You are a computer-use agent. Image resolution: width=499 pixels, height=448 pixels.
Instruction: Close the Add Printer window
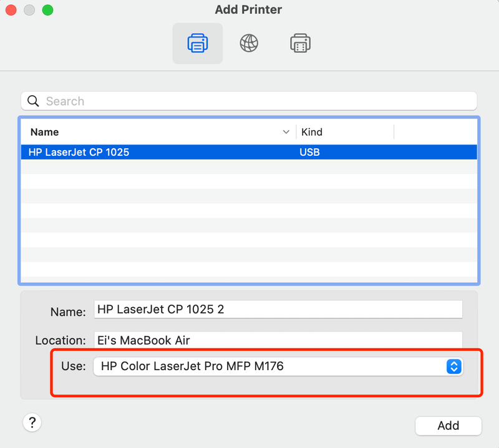(11, 10)
